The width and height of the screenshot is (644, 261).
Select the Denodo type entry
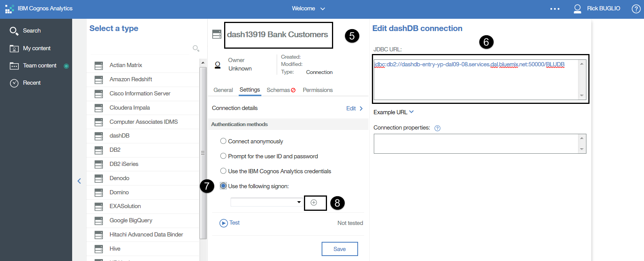(x=143, y=179)
